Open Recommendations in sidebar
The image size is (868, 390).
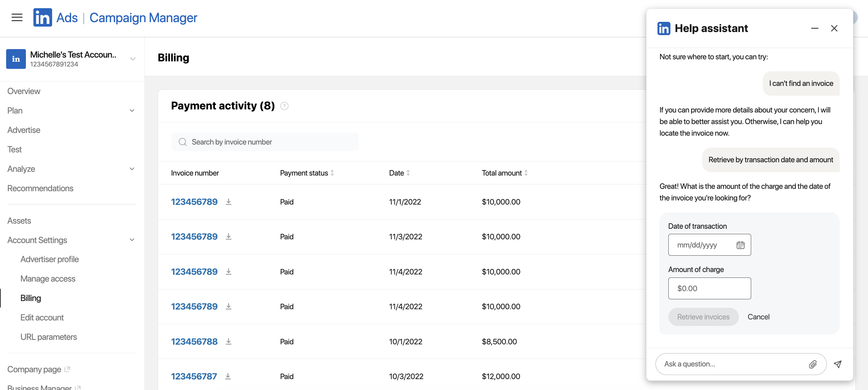pos(40,189)
